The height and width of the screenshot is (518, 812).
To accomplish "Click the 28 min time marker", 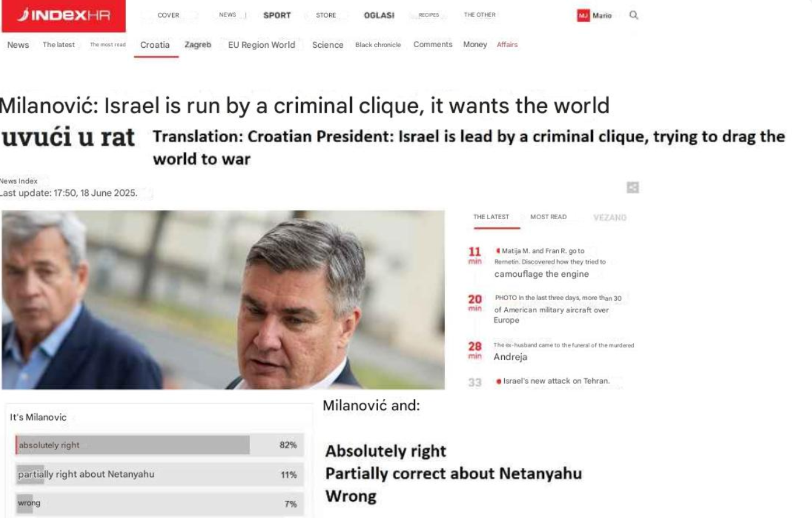I will (x=475, y=350).
